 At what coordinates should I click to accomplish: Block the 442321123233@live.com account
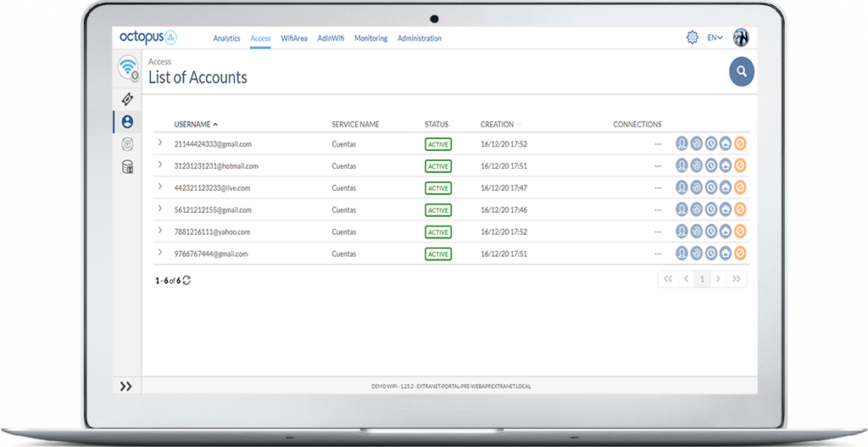click(x=740, y=187)
